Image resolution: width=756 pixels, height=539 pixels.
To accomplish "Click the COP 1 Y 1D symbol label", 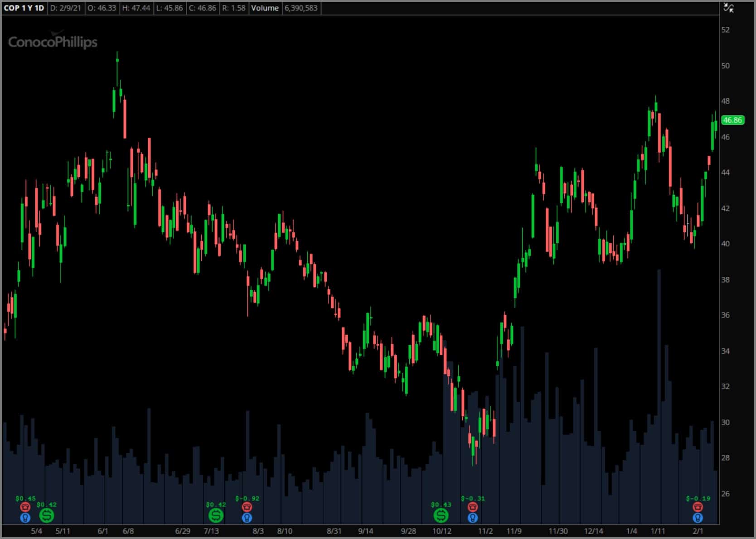I will tap(24, 8).
